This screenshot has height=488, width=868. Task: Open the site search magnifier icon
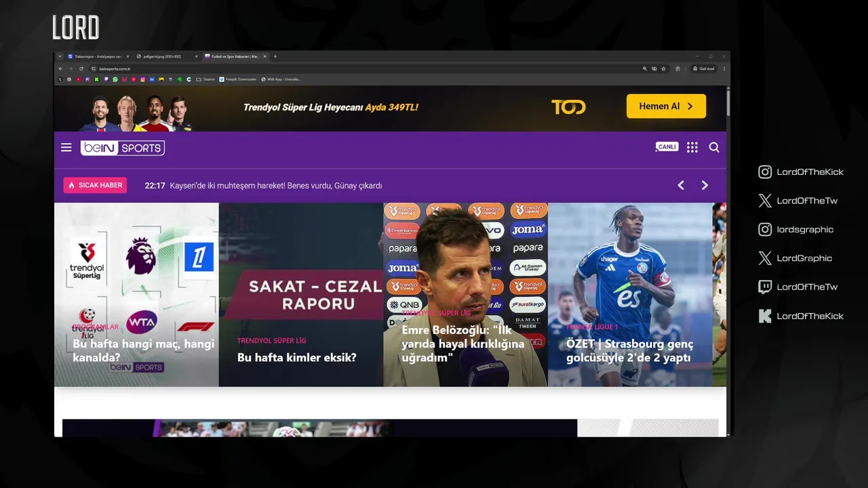tap(714, 147)
